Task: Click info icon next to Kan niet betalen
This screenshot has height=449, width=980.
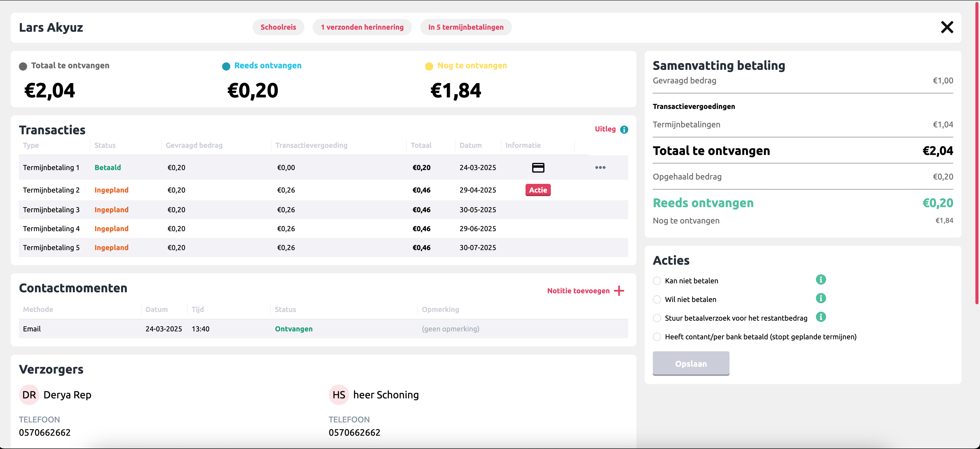Action: pyautogui.click(x=821, y=280)
